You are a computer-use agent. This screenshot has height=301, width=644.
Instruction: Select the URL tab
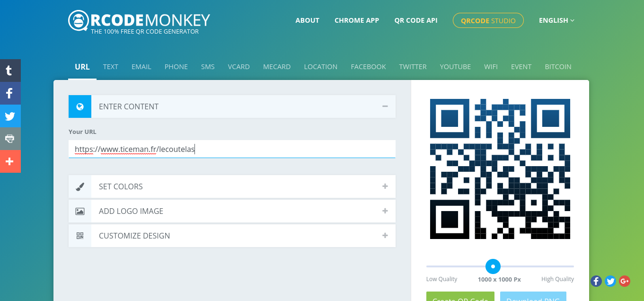pos(82,67)
